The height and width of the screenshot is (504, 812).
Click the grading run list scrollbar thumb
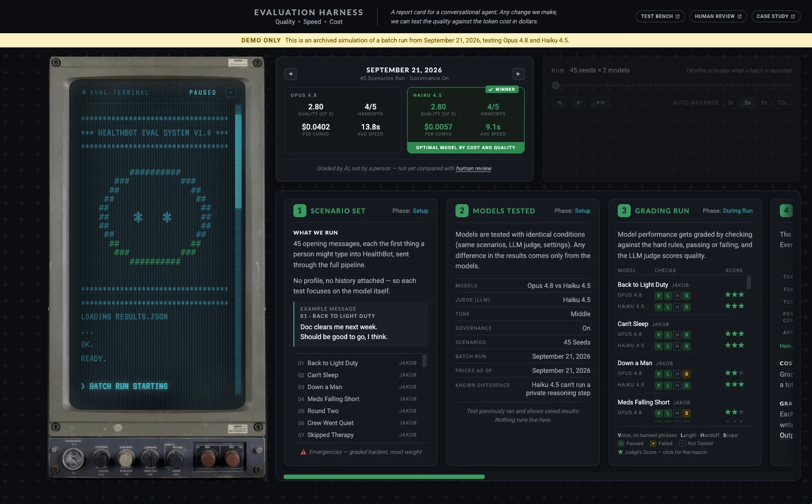coord(749,282)
